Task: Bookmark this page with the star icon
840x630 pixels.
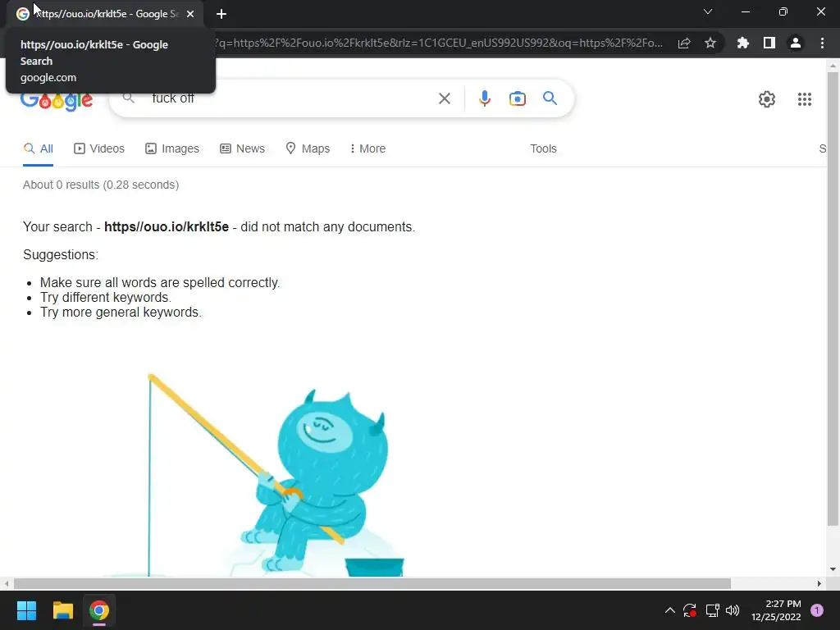Action: pos(710,43)
